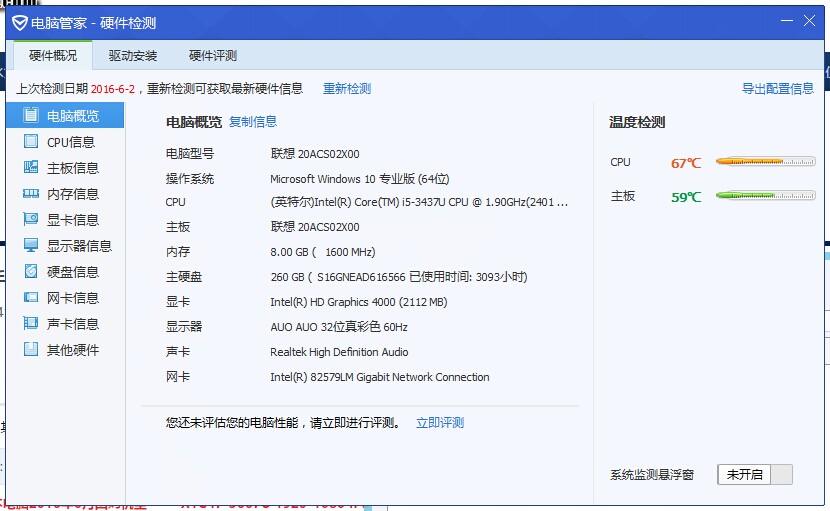Click the 主板信息 motherboard icon
This screenshot has width=830, height=511.
click(31, 168)
